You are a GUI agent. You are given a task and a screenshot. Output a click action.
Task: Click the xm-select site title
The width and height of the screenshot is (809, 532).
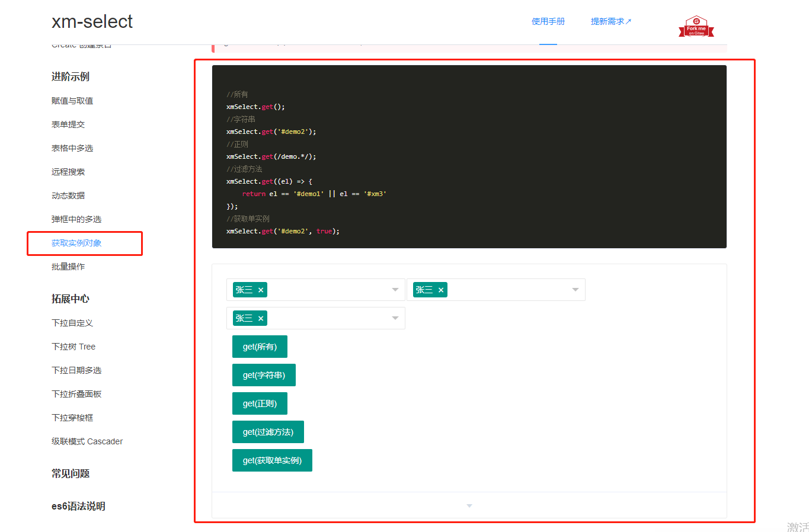pos(92,21)
